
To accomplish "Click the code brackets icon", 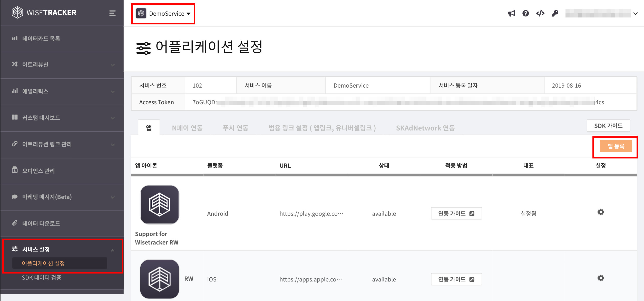I will 540,13.
